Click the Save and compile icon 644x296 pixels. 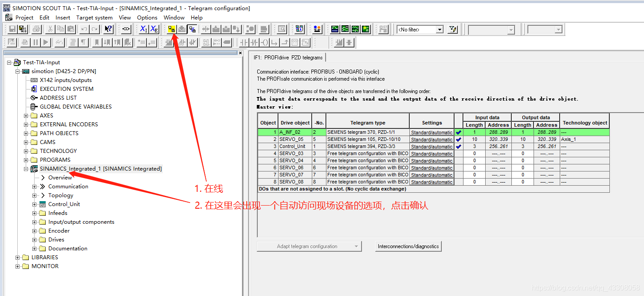click(x=22, y=29)
